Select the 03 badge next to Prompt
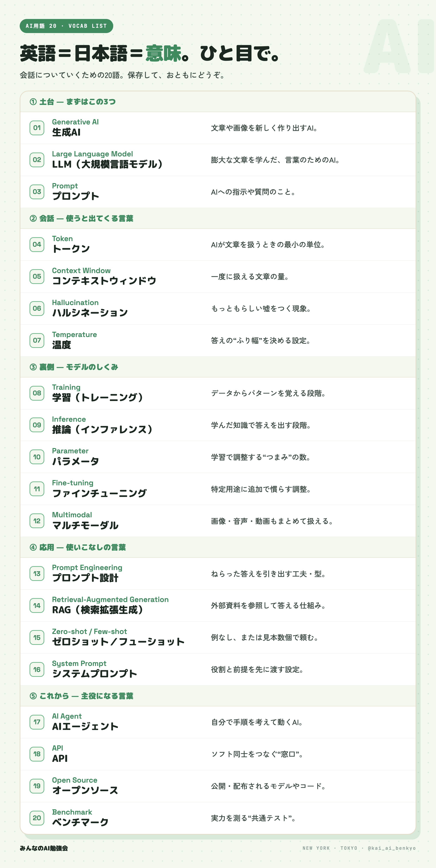 [37, 192]
